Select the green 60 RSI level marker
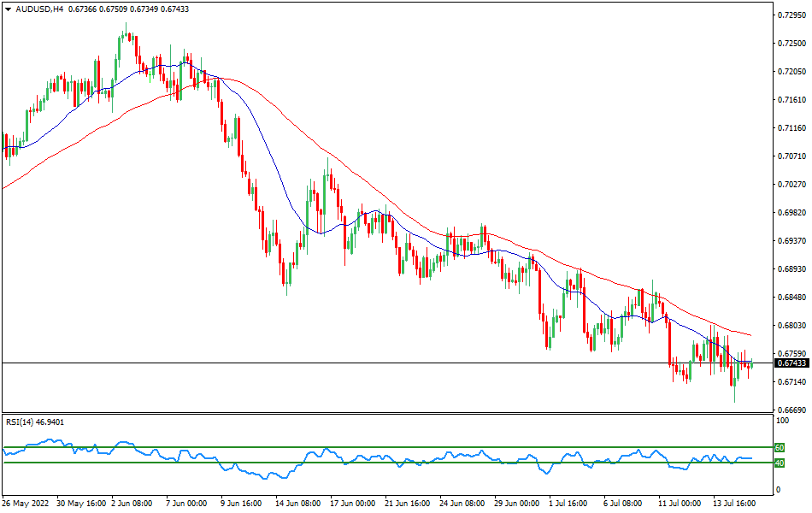This screenshot has height=513, width=812. click(x=780, y=446)
